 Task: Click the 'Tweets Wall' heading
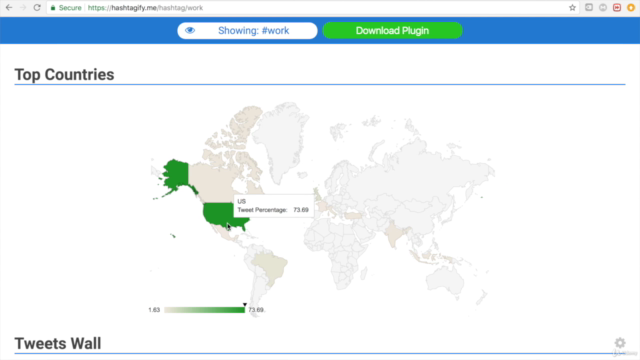[x=58, y=343]
